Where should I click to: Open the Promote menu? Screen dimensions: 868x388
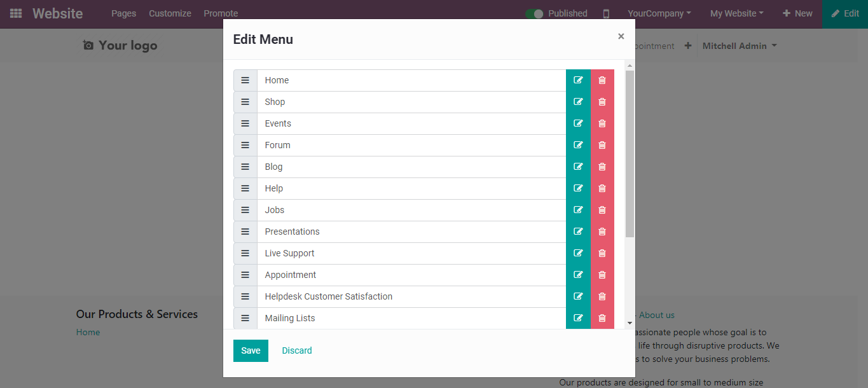click(x=221, y=13)
